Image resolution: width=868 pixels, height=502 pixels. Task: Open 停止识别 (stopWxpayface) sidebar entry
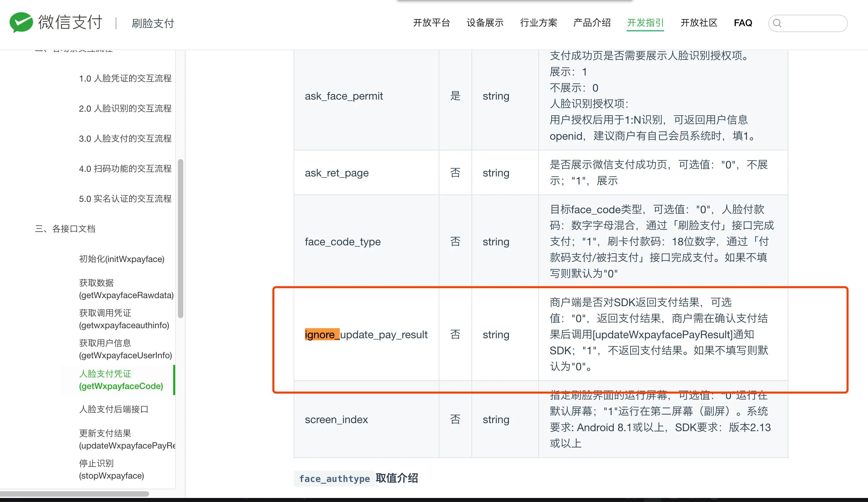click(111, 469)
